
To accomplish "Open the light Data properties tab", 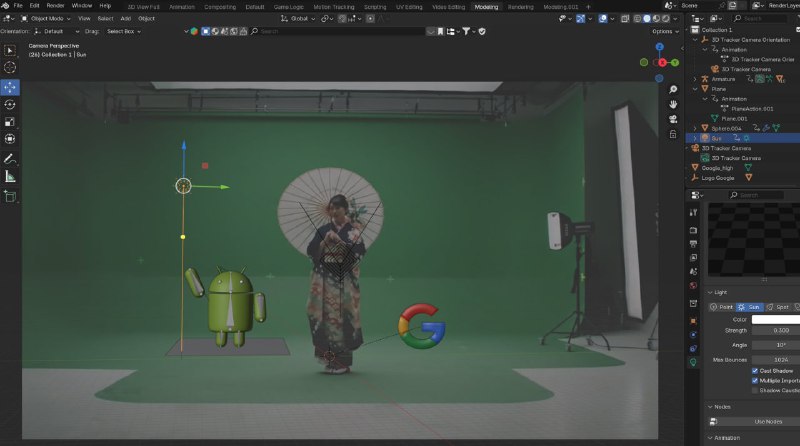I will [693, 362].
